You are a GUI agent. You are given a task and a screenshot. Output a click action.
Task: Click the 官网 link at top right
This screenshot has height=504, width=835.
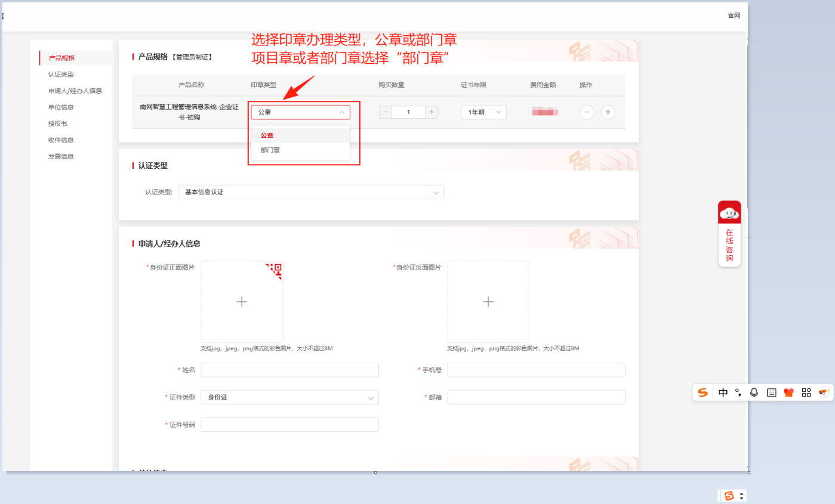(734, 16)
